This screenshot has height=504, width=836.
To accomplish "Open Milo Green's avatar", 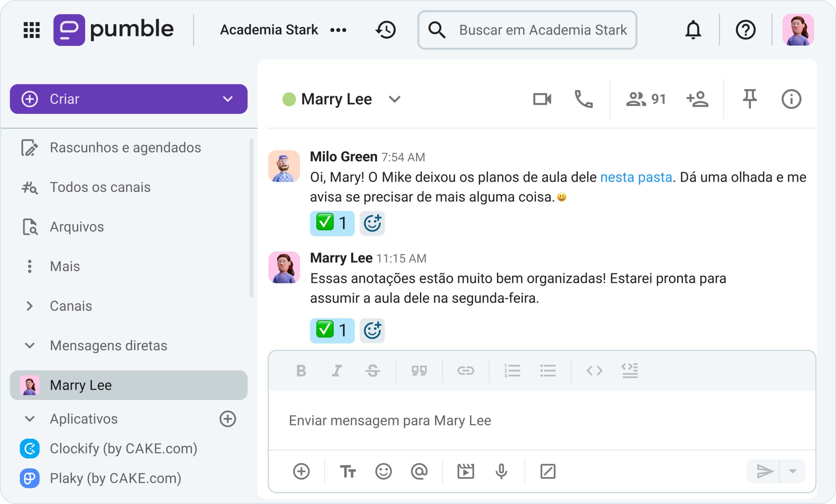I will coord(284,166).
